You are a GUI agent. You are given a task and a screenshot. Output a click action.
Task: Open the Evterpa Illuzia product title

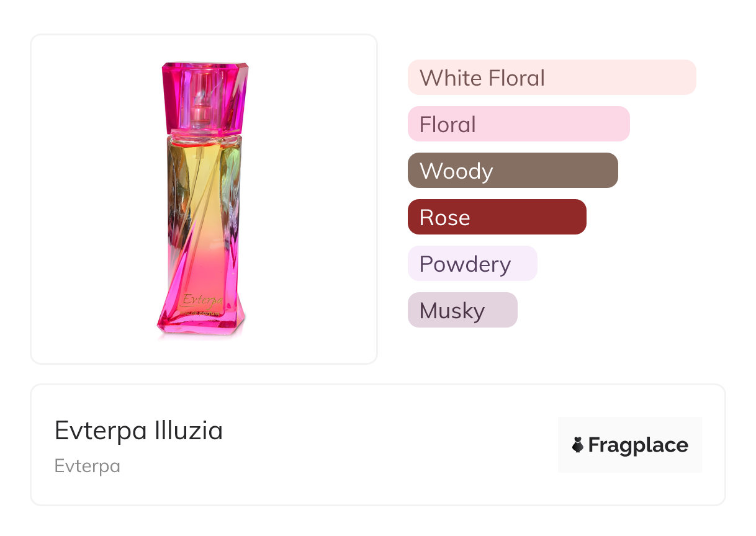138,431
